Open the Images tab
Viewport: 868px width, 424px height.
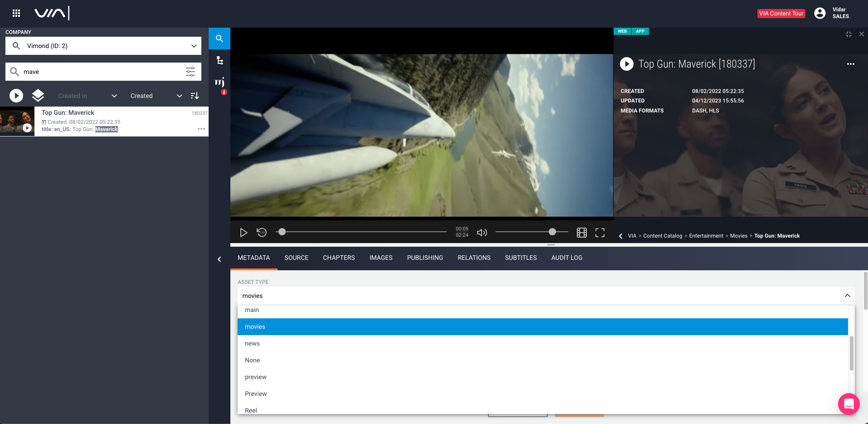click(381, 258)
